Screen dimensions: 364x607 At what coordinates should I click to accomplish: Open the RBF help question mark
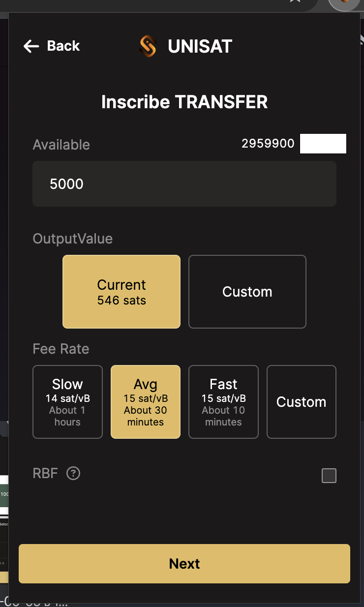(x=73, y=474)
